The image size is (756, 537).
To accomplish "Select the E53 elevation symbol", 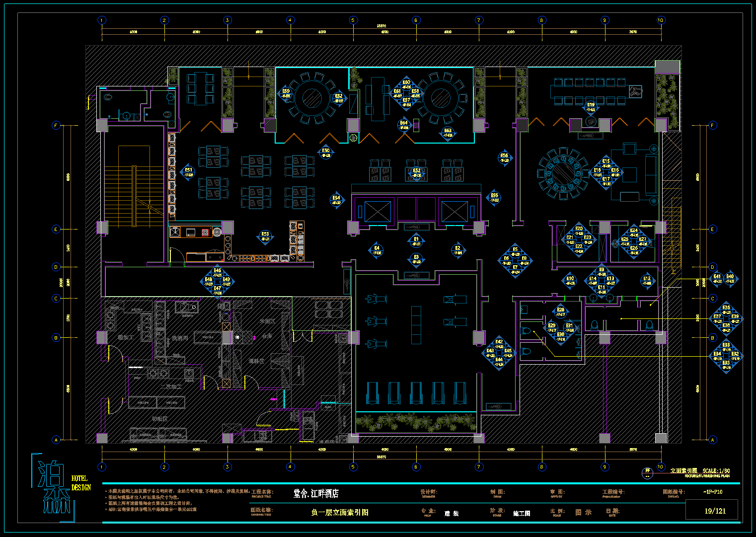I will pos(265,236).
